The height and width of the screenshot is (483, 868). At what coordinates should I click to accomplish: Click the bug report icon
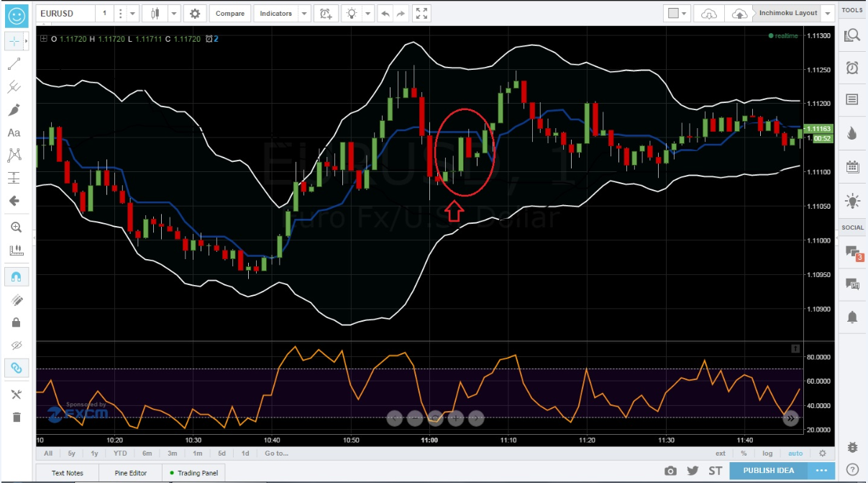[852, 447]
